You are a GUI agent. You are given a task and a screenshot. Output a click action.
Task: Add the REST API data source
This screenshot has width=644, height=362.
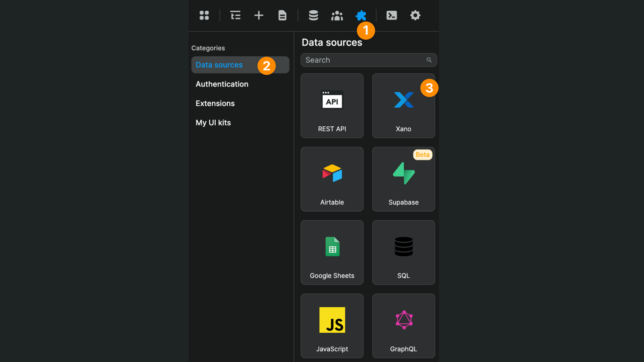332,106
